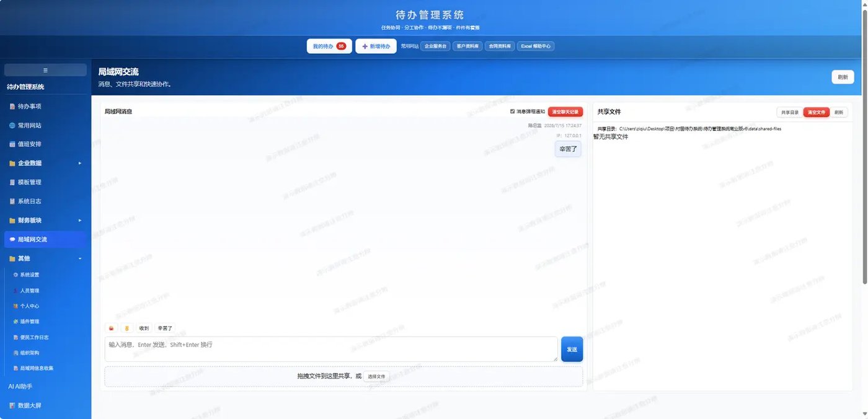Open the 常用网站 globe item

point(45,125)
